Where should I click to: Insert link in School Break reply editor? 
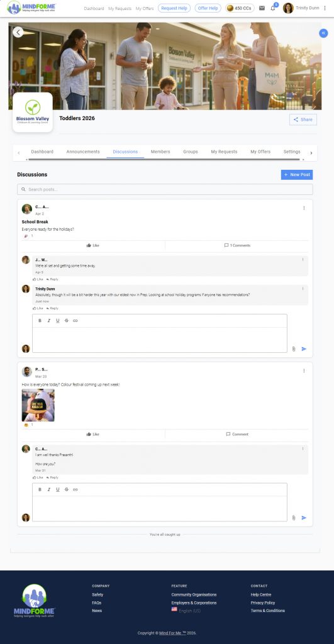[x=75, y=321]
